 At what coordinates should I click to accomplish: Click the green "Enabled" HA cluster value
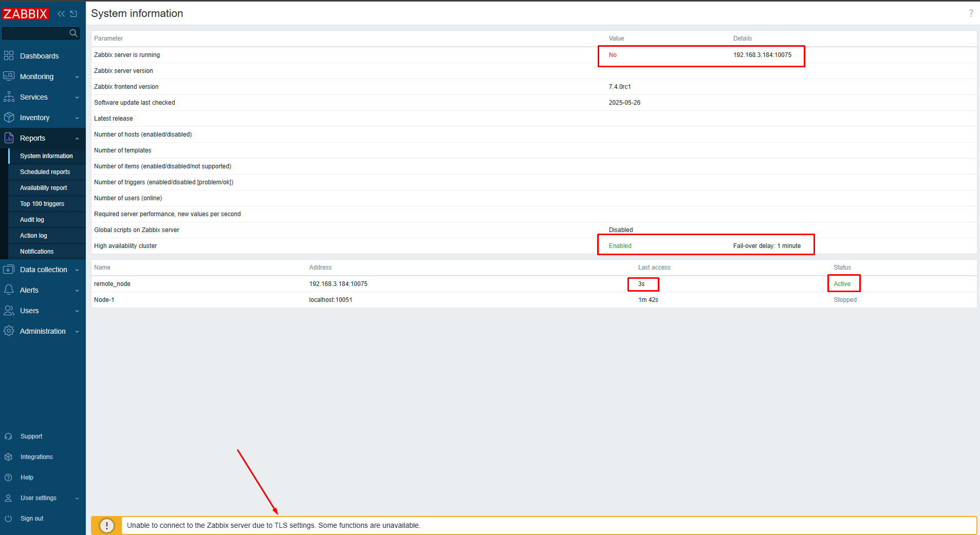point(620,246)
